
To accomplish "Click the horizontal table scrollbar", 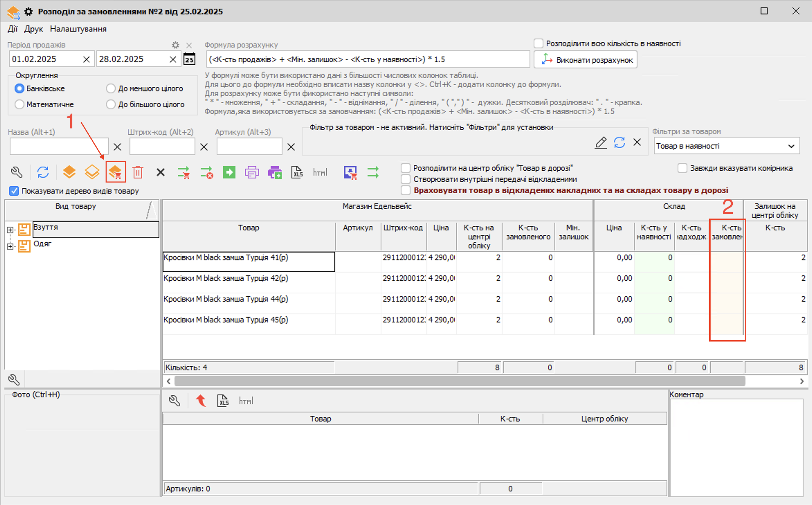I will click(x=460, y=381).
